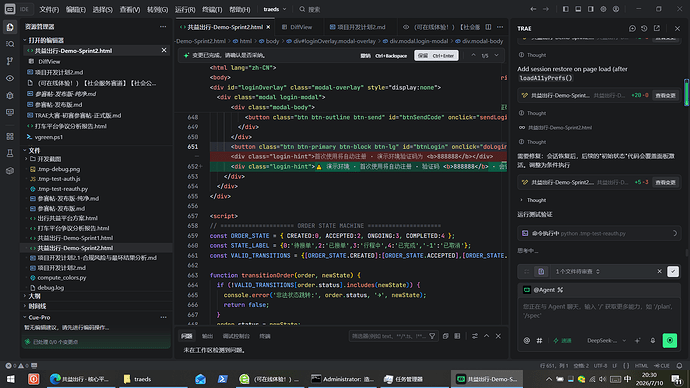This screenshot has width=690, height=388.
Task: Click the 保留 Ctrl+Enter keep button
Action: tap(436, 55)
